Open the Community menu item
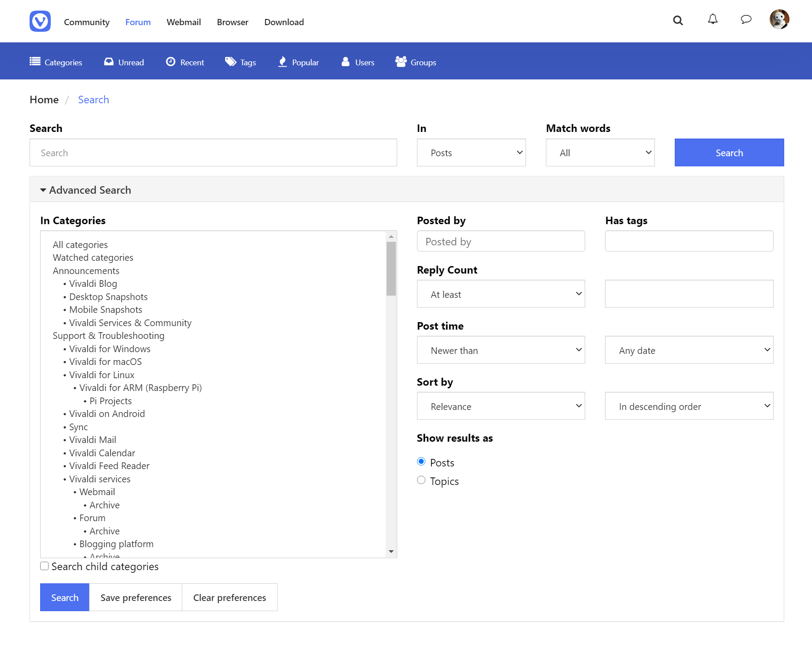 [86, 22]
